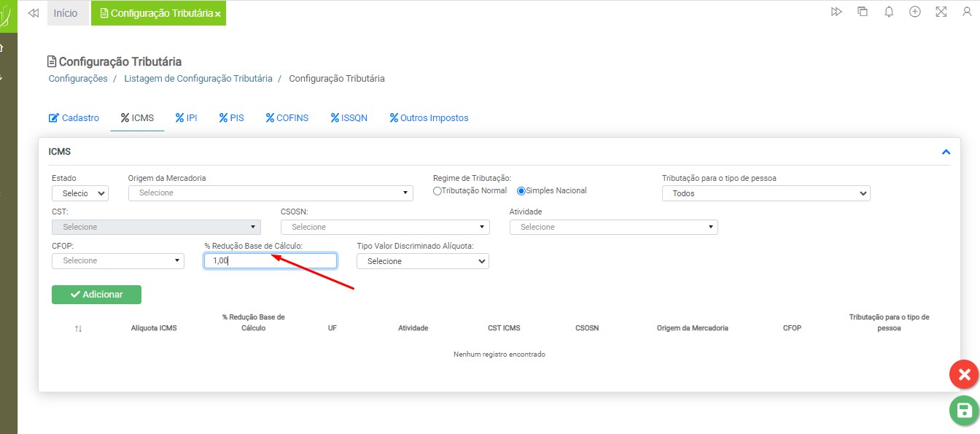980x434 pixels.
Task: Switch to the COFINS tab
Action: [x=287, y=118]
